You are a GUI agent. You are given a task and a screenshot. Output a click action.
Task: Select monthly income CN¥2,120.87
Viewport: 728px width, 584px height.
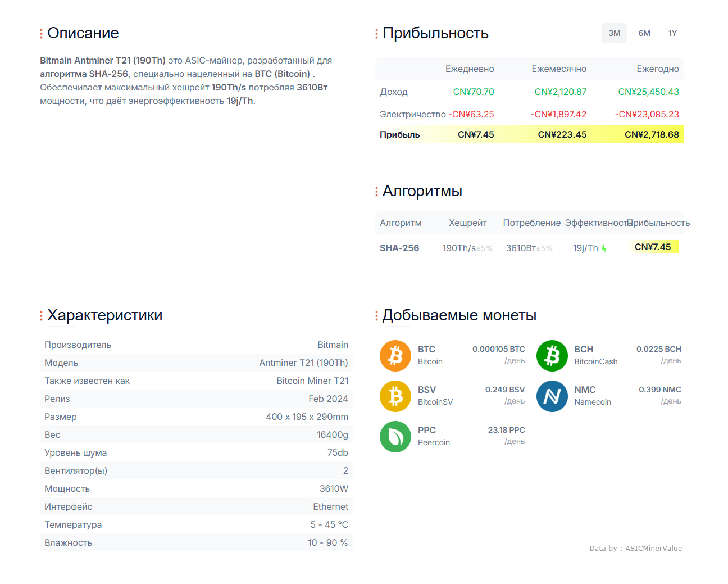point(561,92)
